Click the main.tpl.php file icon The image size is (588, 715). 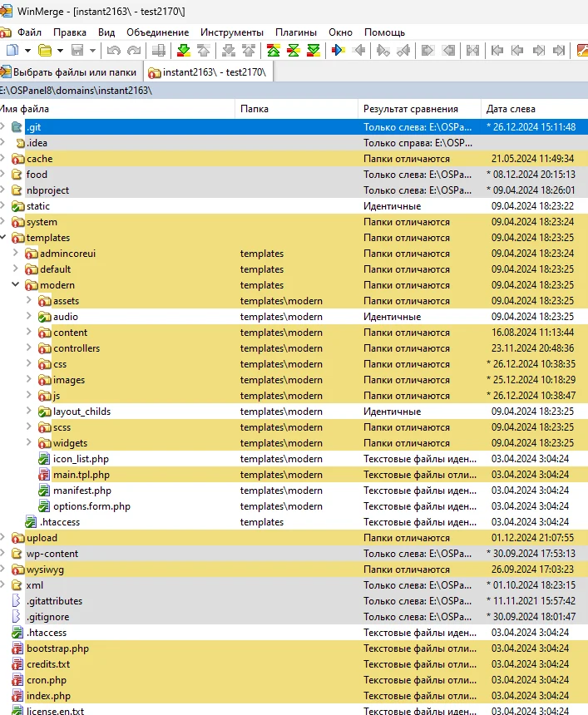(44, 475)
